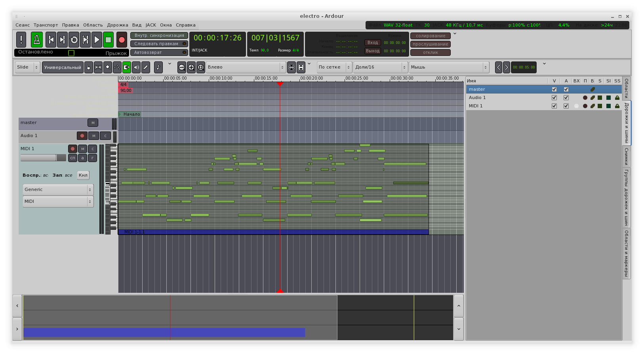Click the zoom out button
The height and width of the screenshot is (355, 644).
click(x=182, y=67)
